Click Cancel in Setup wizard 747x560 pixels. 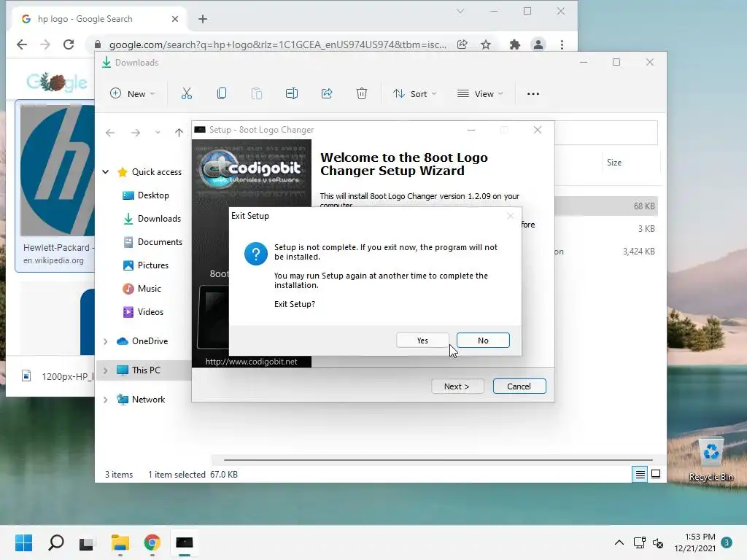coord(519,386)
